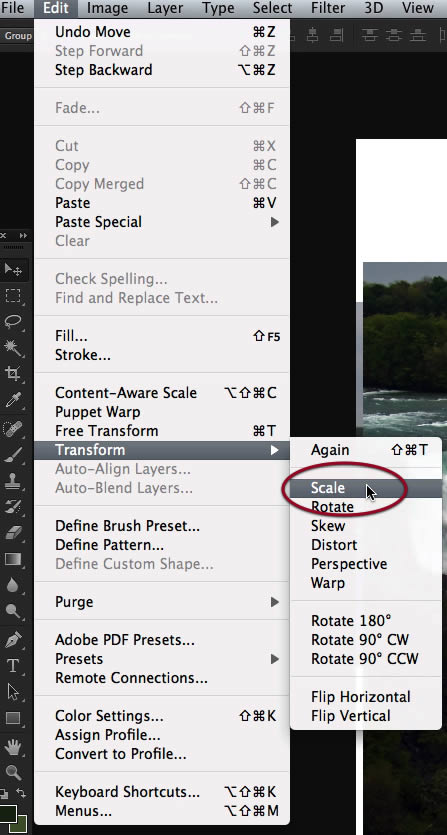This screenshot has width=447, height=835.
Task: Select the Lasso tool
Action: click(x=13, y=322)
